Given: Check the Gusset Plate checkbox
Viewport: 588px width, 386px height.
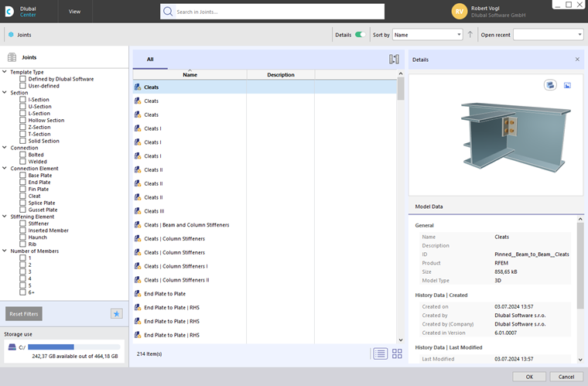Looking at the screenshot, I should [x=23, y=210].
